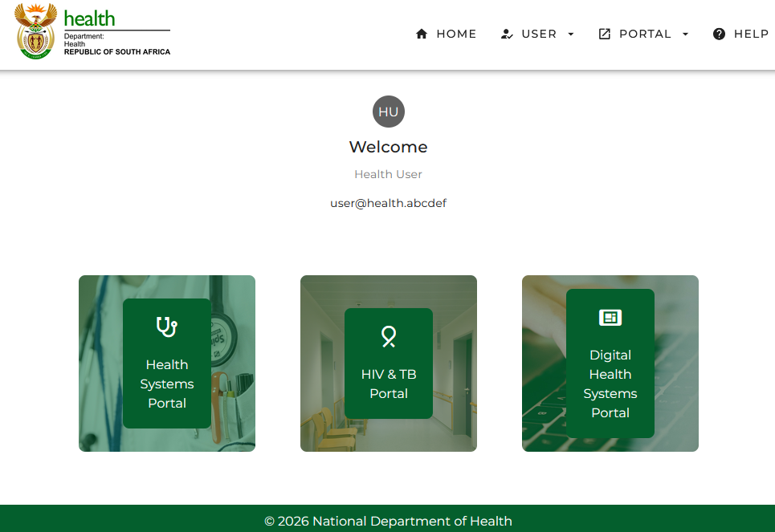775x532 pixels.
Task: Click the stethoscope icon on Health Systems
Action: [167, 327]
